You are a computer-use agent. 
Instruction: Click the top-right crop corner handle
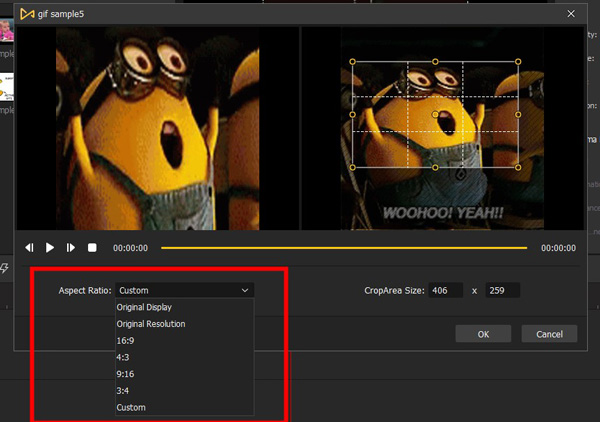point(518,62)
